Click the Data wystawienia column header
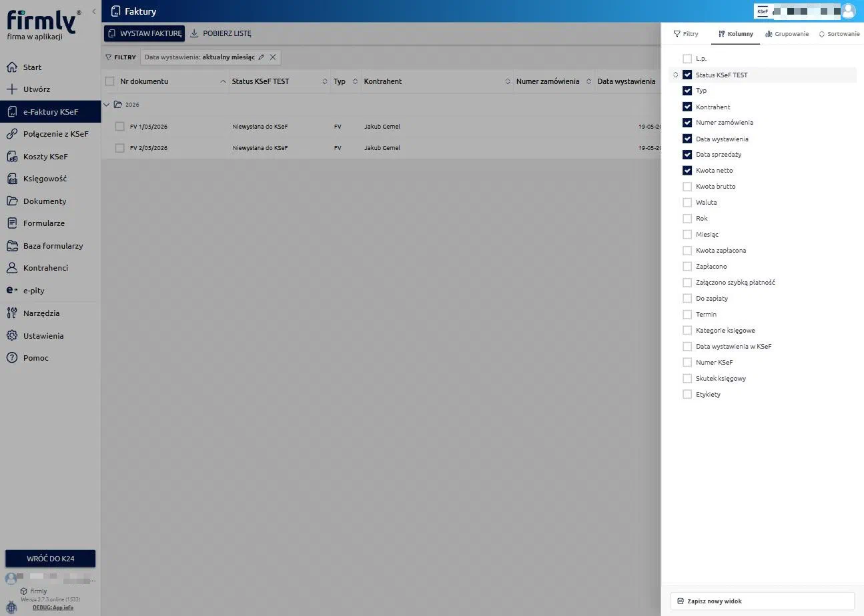This screenshot has height=616, width=864. coord(626,81)
